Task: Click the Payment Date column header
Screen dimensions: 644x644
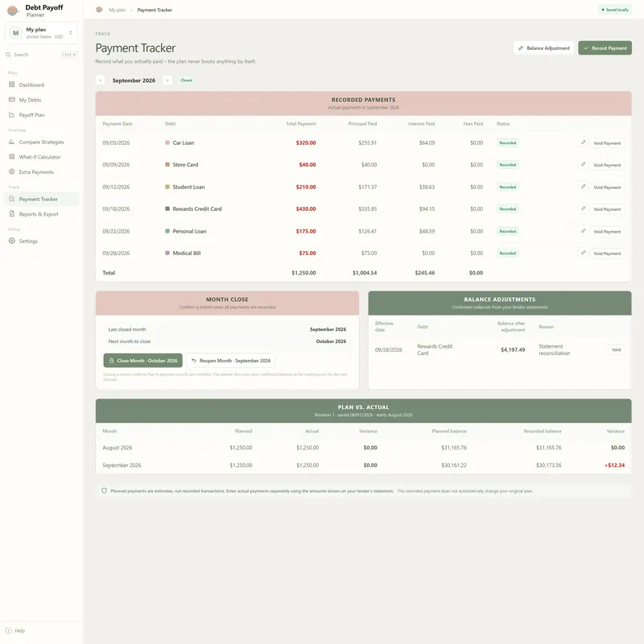Action: 118,124
